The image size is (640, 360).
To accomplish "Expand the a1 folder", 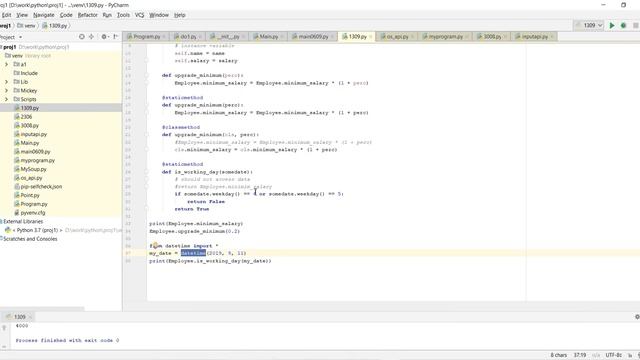I will coord(6,64).
